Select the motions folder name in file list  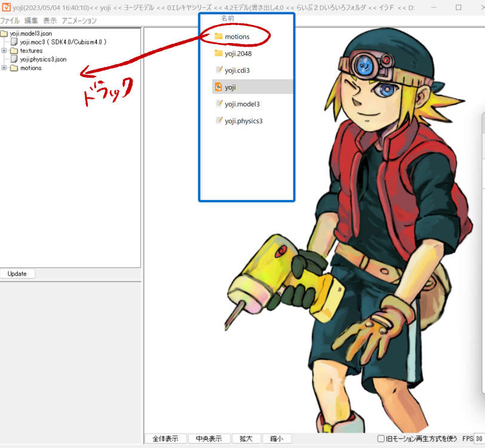(237, 36)
